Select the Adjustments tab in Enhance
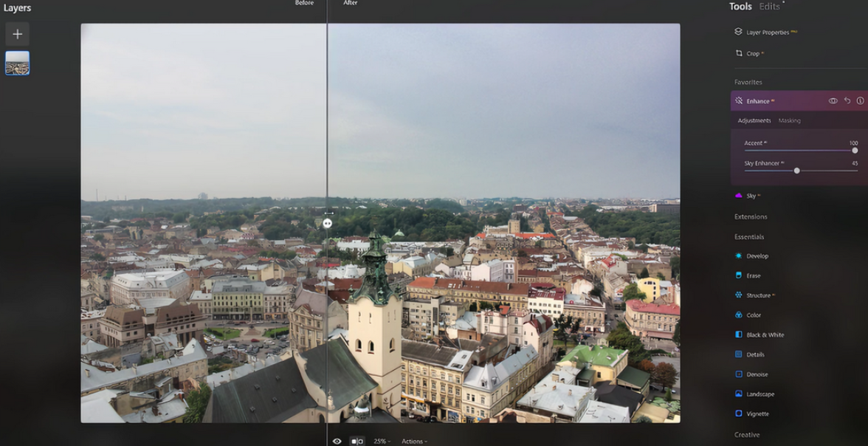 point(754,121)
